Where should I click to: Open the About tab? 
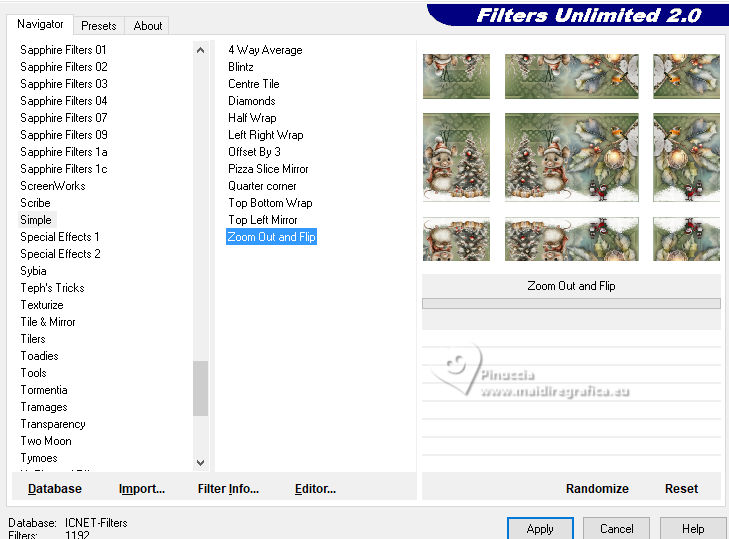coord(147,26)
